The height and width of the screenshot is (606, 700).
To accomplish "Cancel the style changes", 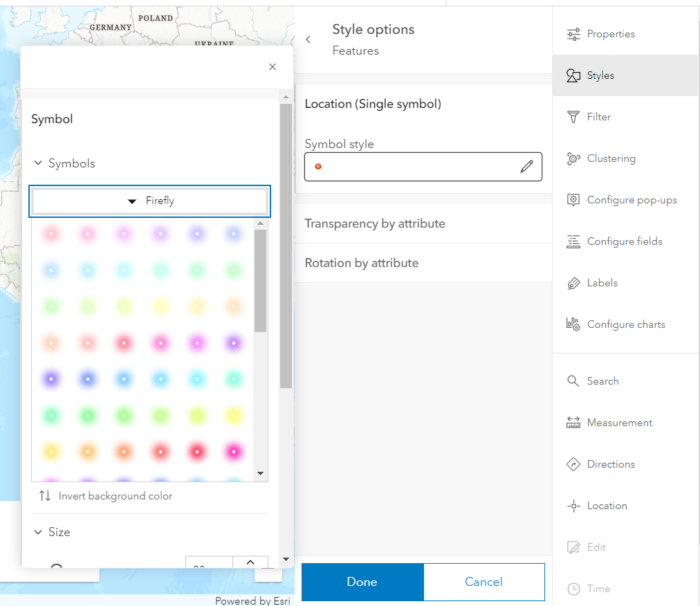I will click(483, 582).
